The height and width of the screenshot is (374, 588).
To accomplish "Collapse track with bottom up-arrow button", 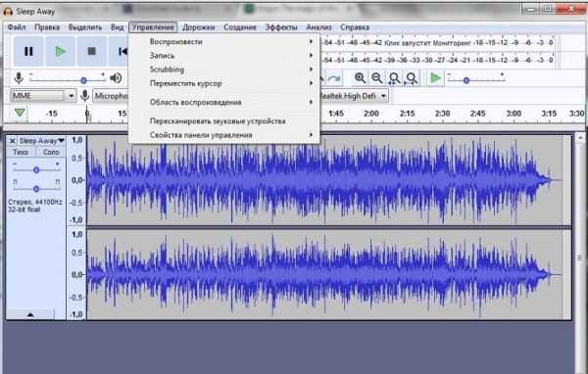I will 30,314.
